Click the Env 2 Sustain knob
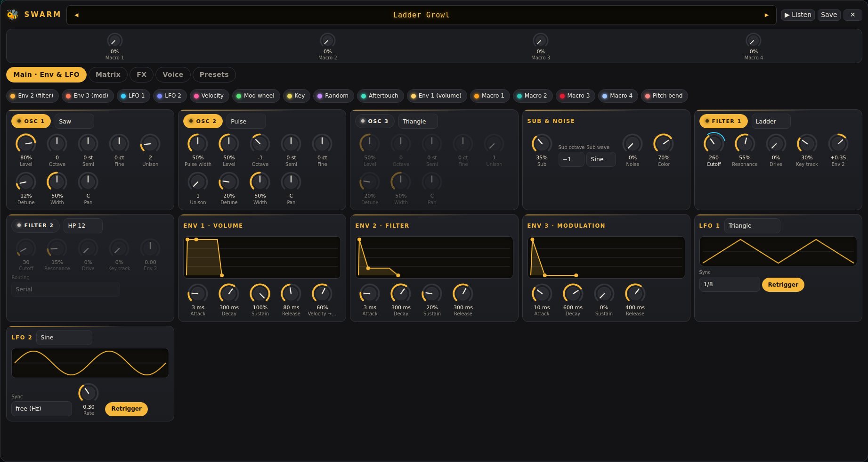The width and height of the screenshot is (868, 462). click(432, 293)
